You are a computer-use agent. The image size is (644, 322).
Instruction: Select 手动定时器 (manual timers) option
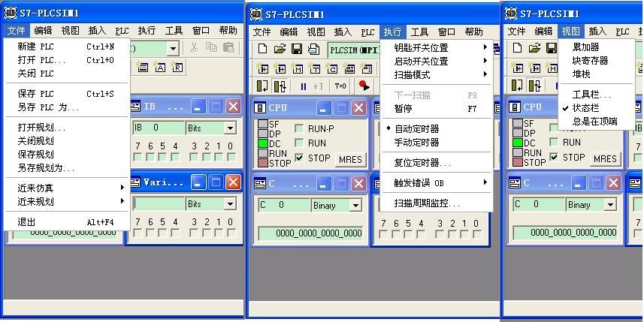pos(416,143)
